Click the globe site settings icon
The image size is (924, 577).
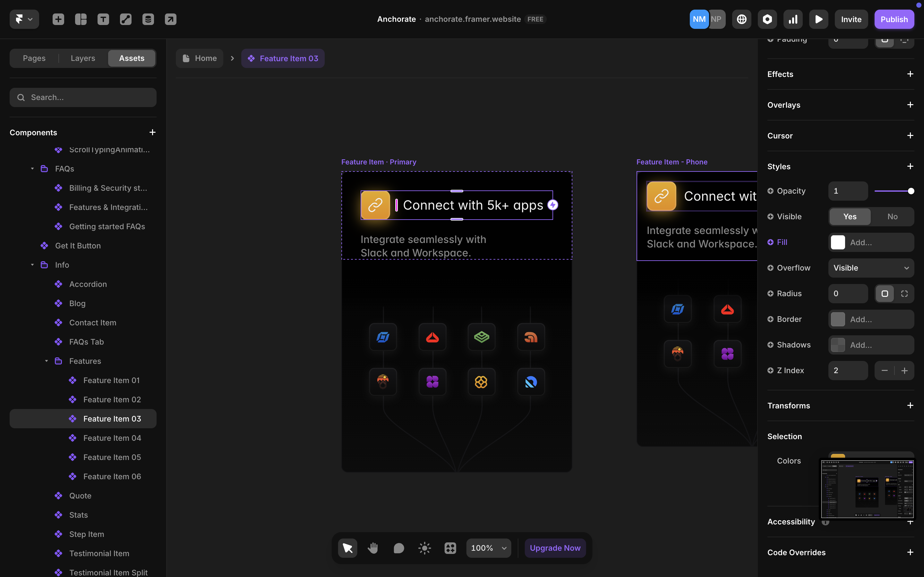(x=741, y=19)
